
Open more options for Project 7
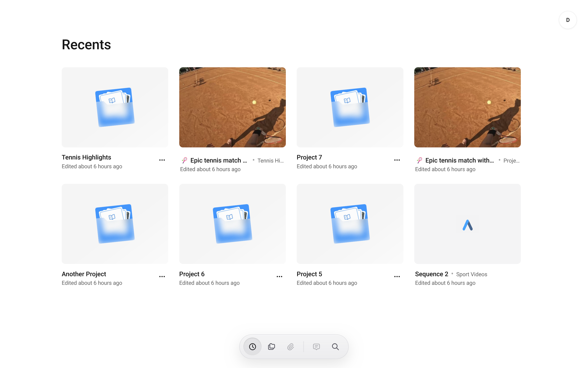[397, 160]
